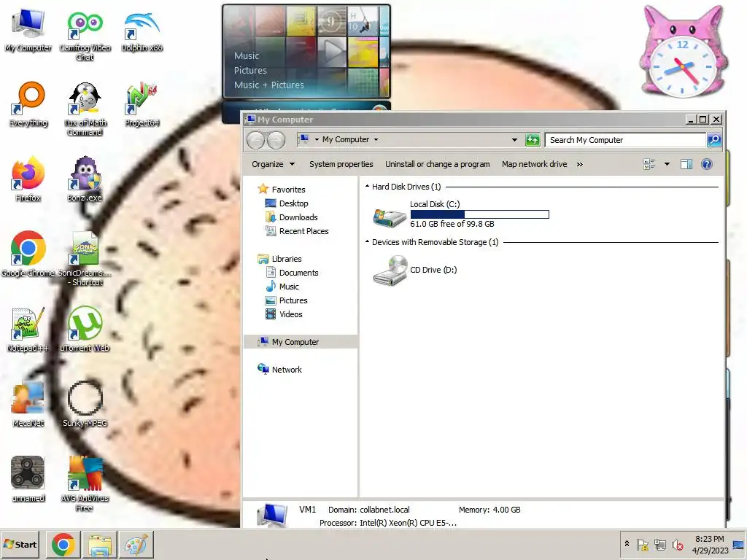The width and height of the screenshot is (747, 560).
Task: Collapse Devices with Removable Storage group
Action: pyautogui.click(x=368, y=241)
